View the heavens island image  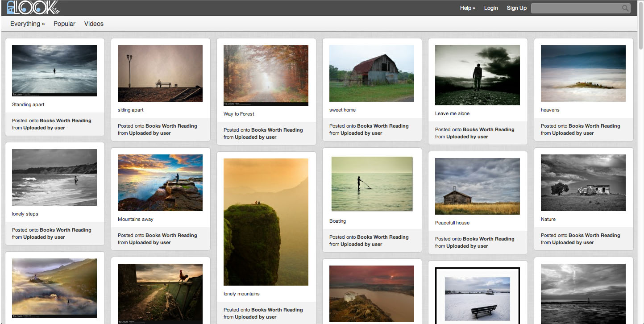point(583,73)
